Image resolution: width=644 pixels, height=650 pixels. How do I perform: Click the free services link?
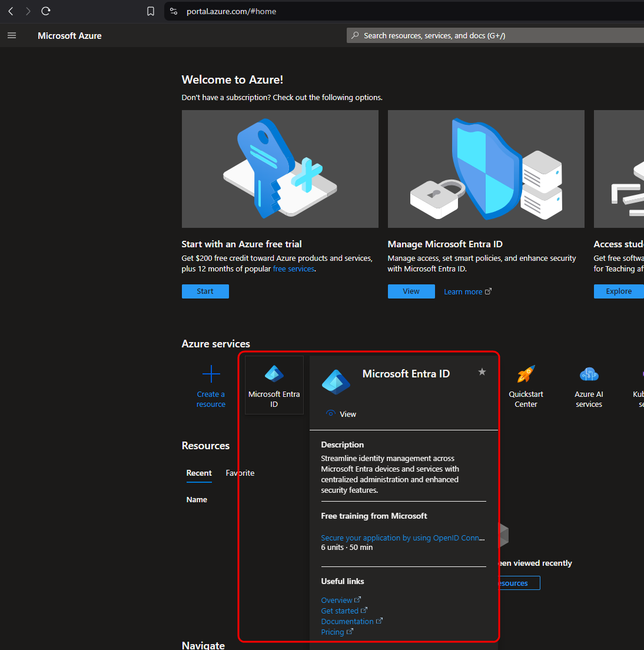294,269
